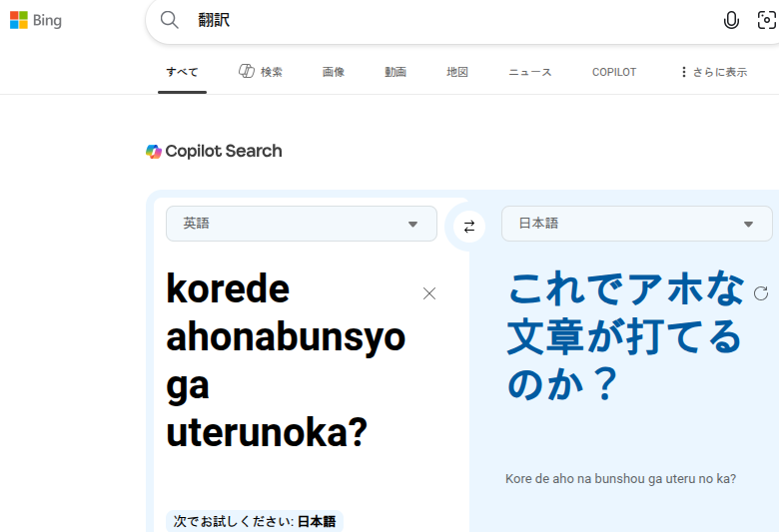Start voice search with microphone icon
Screen dimensions: 779x532
(731, 20)
